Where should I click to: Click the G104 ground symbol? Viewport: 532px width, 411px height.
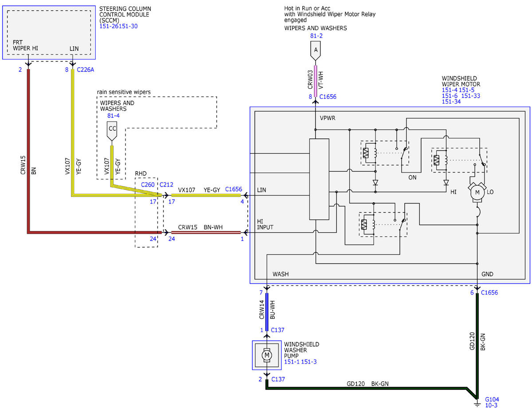click(x=477, y=404)
